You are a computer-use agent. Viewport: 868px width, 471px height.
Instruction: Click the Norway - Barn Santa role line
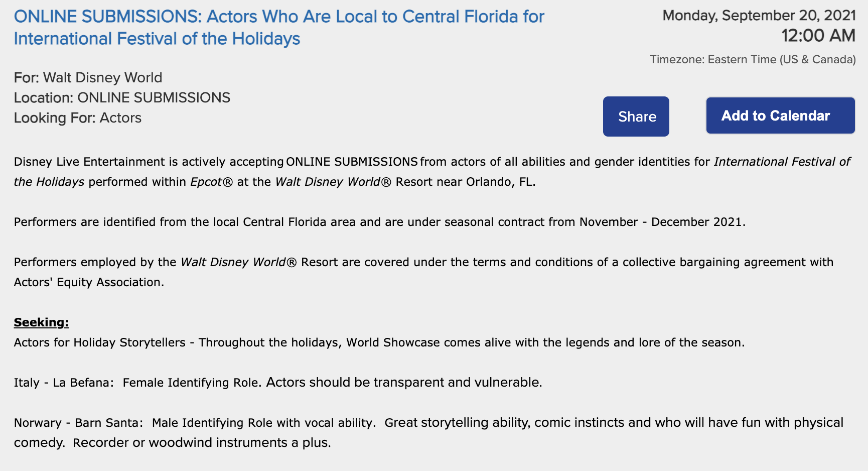(x=428, y=423)
